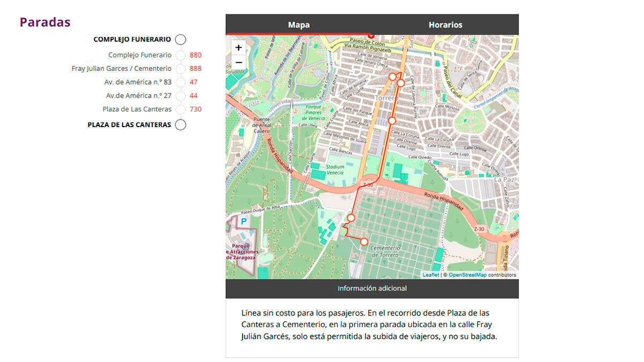
Task: Click stop number 880
Action: pyautogui.click(x=195, y=55)
